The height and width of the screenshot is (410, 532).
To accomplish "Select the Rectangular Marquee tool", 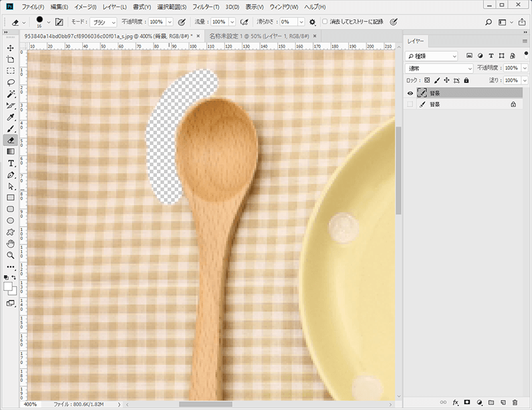I will pos(11,71).
